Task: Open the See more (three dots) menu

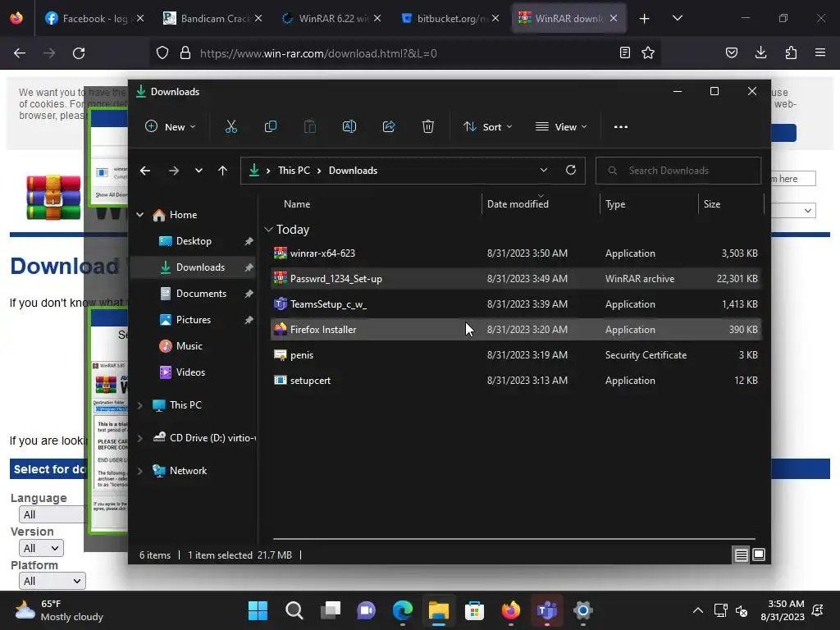Action: 621,127
